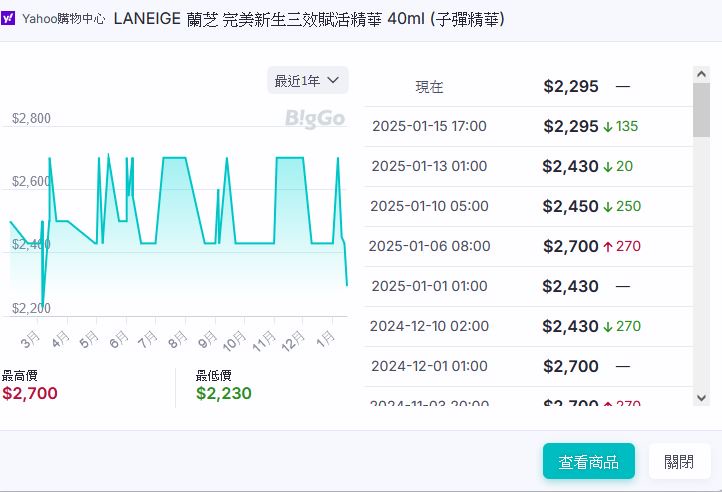This screenshot has width=722, height=492.
Task: Click the green down arrow beside 250
Action: pyautogui.click(x=607, y=206)
